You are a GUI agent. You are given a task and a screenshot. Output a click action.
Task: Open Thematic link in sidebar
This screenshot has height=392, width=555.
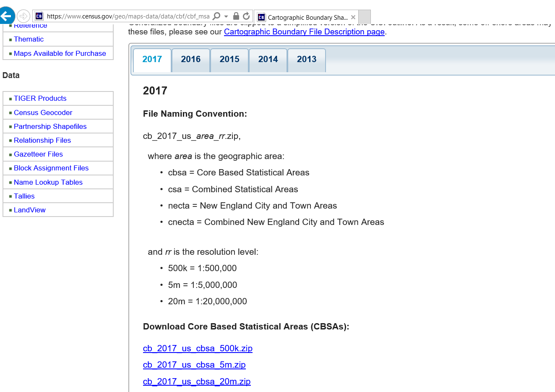coord(29,39)
